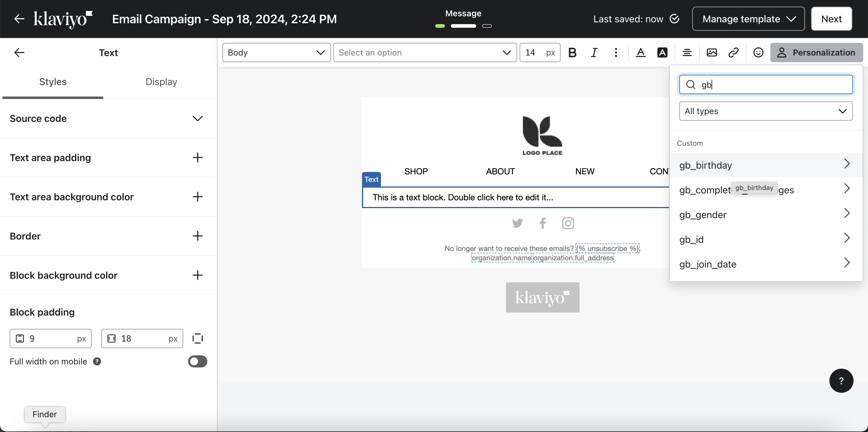Open text background highlight color
The height and width of the screenshot is (432, 868).
pyautogui.click(x=662, y=52)
